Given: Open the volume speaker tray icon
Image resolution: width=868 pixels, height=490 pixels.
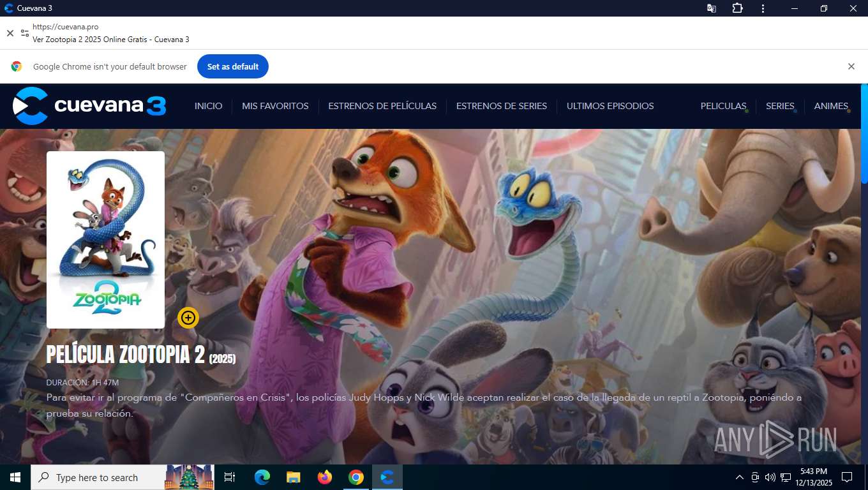Looking at the screenshot, I should 770,477.
